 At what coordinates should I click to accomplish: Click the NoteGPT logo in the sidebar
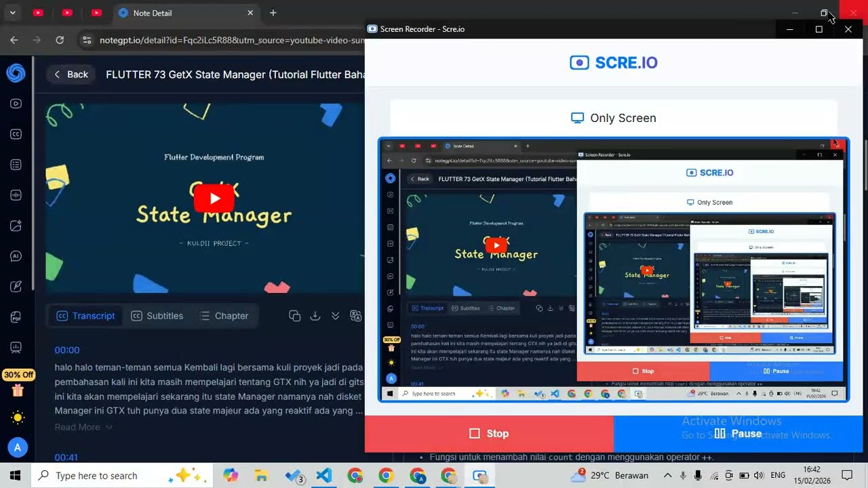click(16, 73)
